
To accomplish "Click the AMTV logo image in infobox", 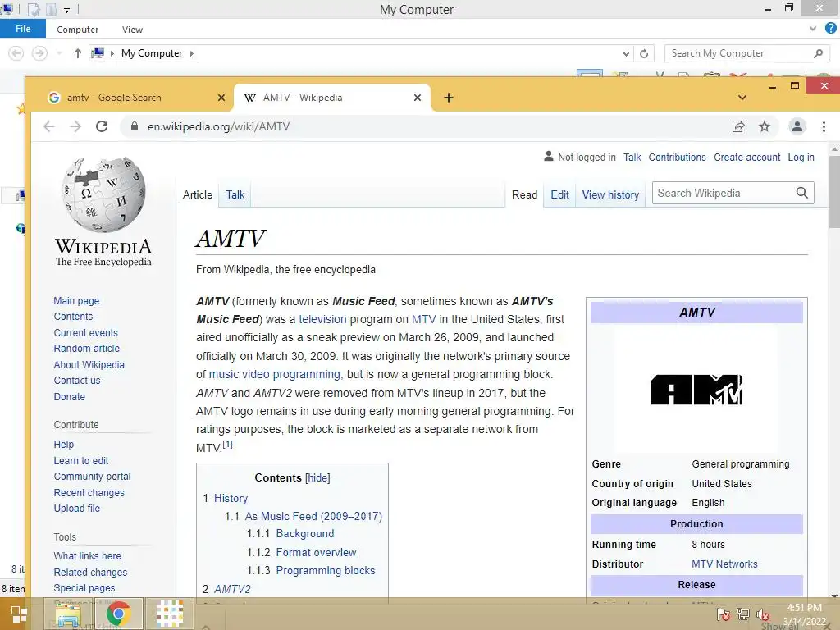I will [x=696, y=390].
